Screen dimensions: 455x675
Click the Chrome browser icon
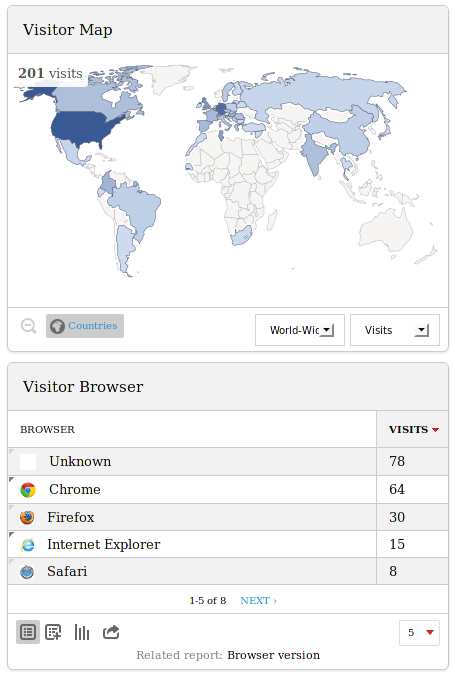click(28, 490)
